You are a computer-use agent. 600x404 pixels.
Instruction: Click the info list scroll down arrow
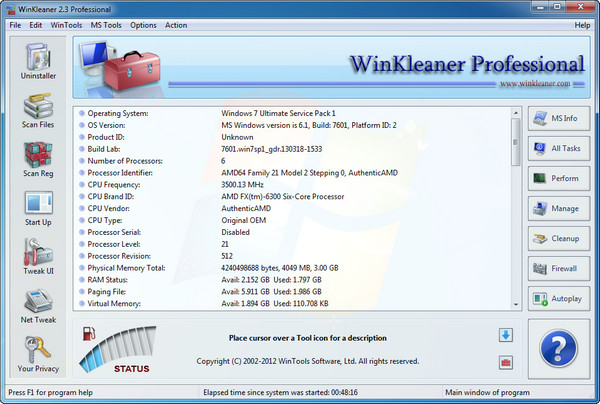[516, 305]
